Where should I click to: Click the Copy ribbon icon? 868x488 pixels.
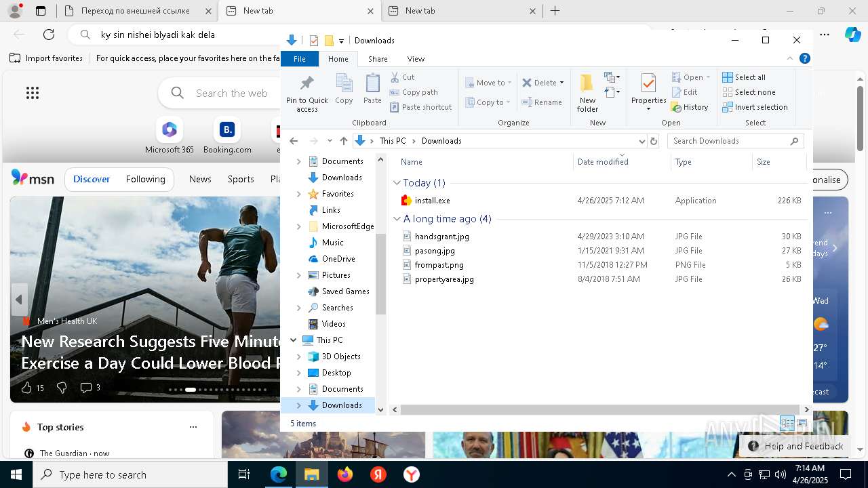(344, 89)
